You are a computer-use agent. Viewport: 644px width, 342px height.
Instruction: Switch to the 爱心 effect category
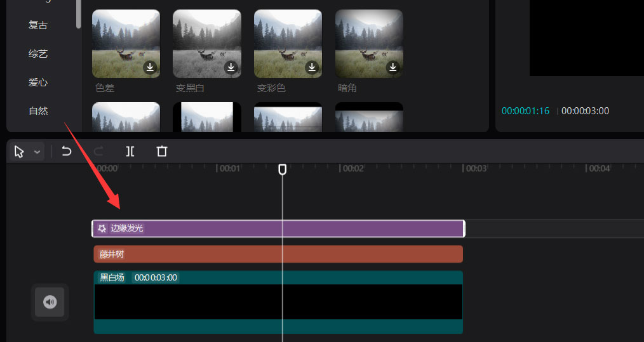pos(38,82)
